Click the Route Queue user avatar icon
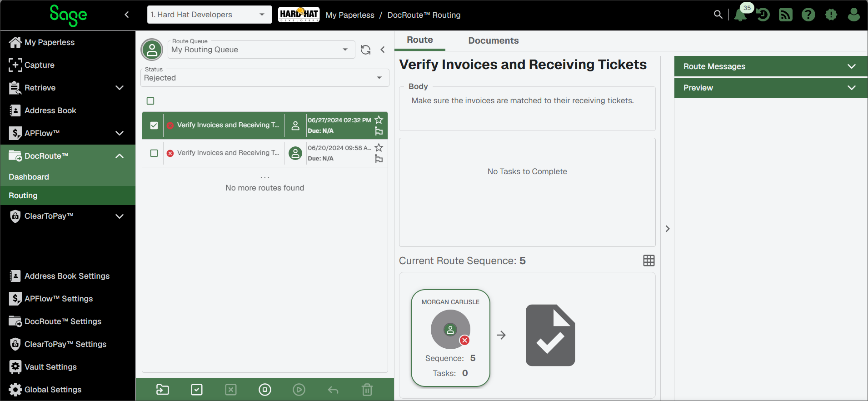The image size is (868, 401). 152,50
